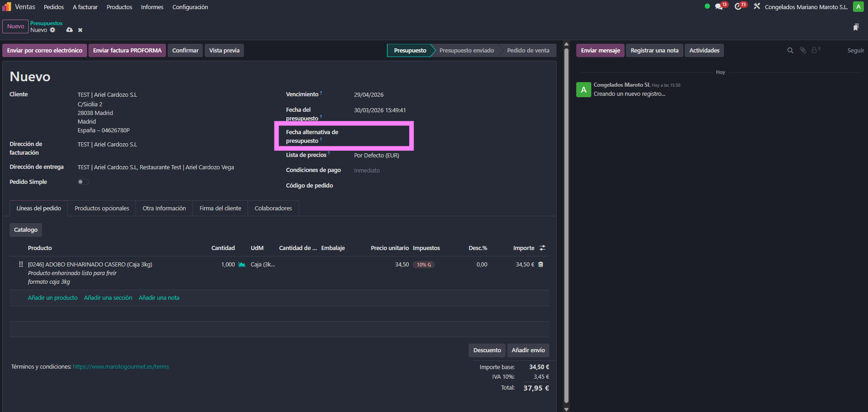
Task: Delete the order line with trash icon
Action: (541, 265)
